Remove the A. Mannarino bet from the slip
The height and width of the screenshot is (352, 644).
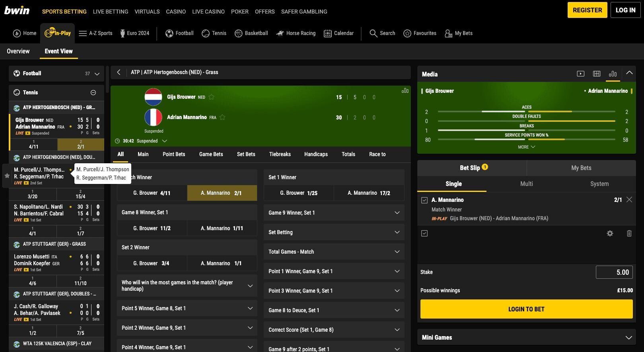[629, 199]
